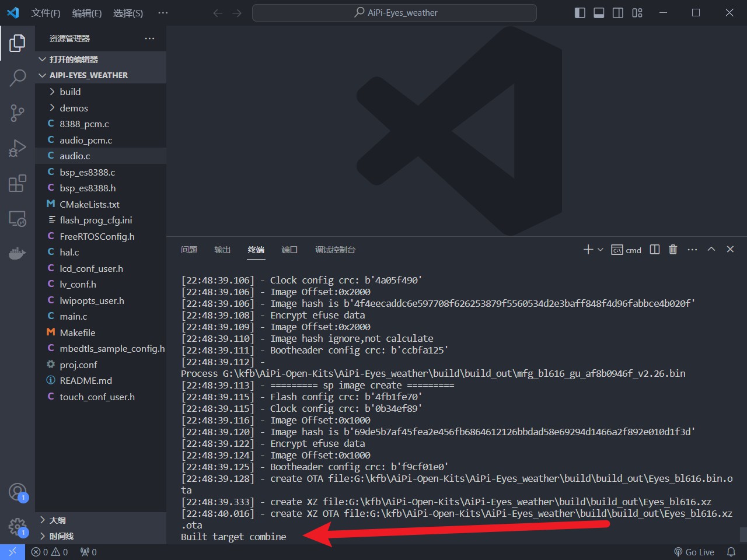Open the Accounts icon in activity bar
The width and height of the screenshot is (747, 560).
pos(18,492)
